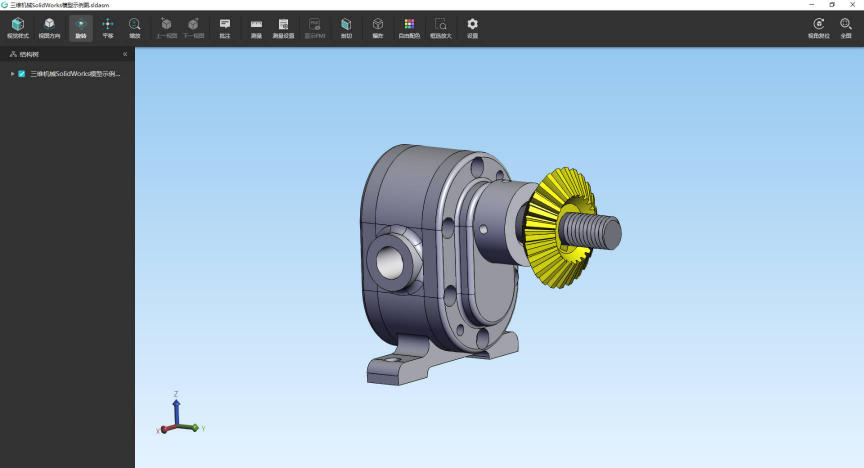Uncheck the SolidWorks model checkbox in tree
This screenshot has width=864, height=468.
(22, 73)
